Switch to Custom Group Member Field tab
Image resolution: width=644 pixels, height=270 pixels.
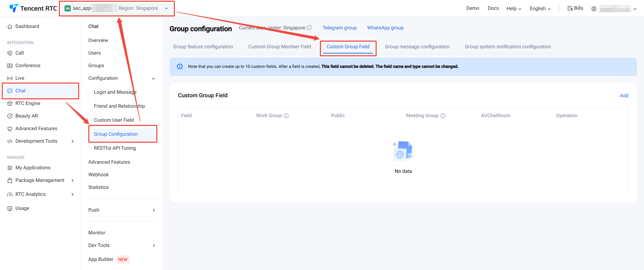tap(280, 47)
